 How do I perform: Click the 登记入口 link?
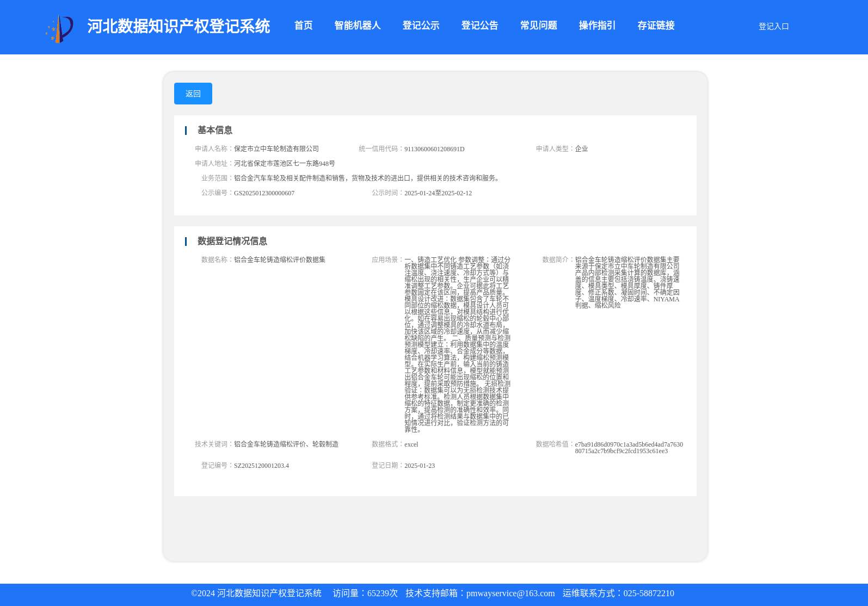click(773, 26)
